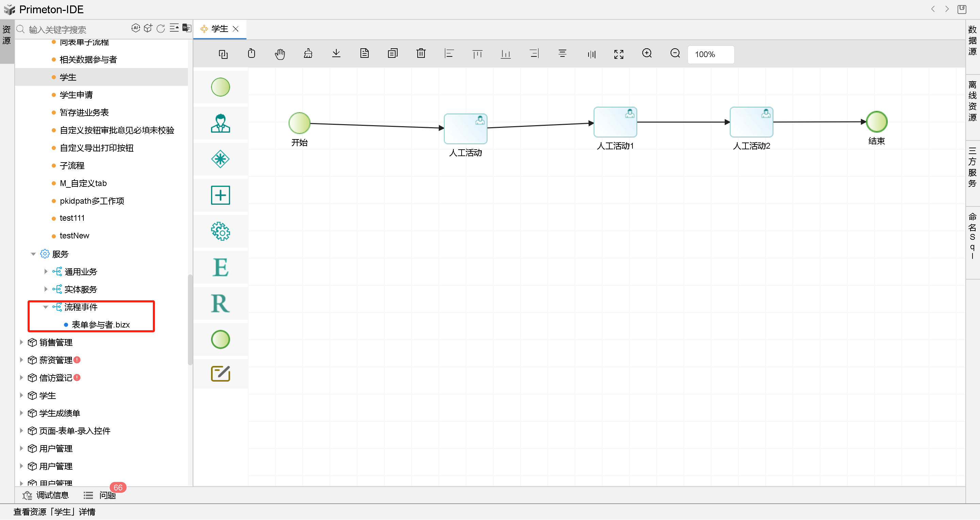Click the zoom in magnifier icon
This screenshot has height=520, width=980.
(x=647, y=54)
